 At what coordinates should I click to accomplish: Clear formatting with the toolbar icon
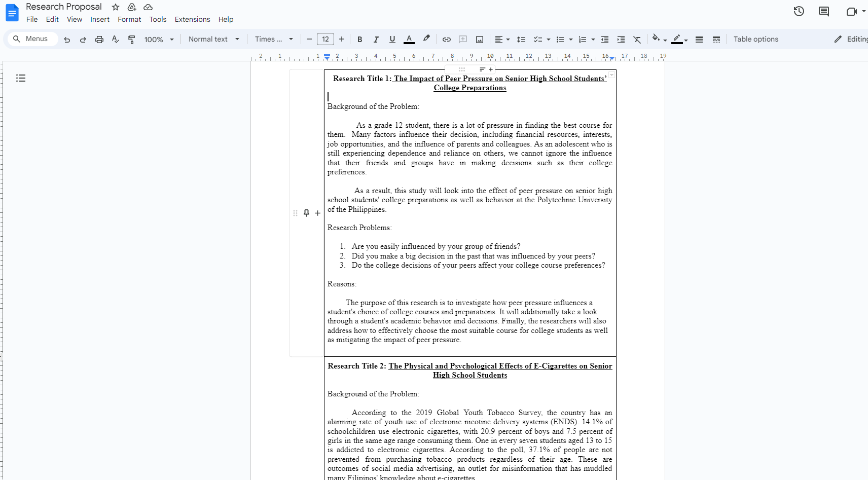tap(637, 39)
